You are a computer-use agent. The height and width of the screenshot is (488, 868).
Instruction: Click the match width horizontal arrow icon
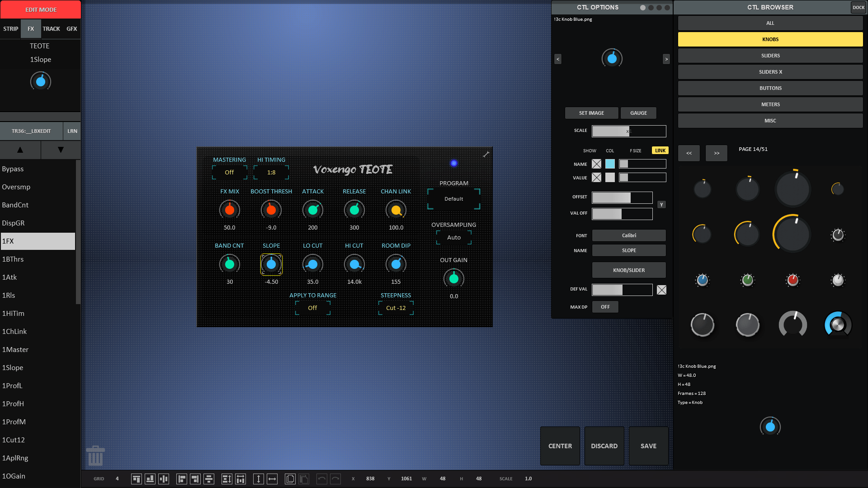272,479
